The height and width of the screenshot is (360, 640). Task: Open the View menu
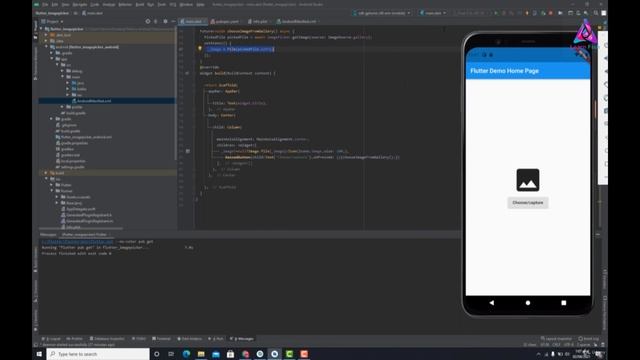65,4
